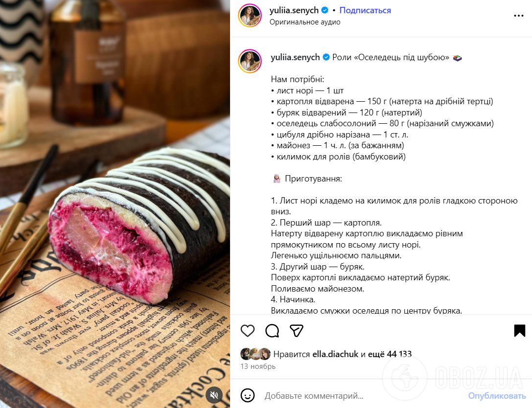This screenshot has height=408, width=532.
Task: Open Оригинальное аудио audio link
Action: [x=305, y=22]
